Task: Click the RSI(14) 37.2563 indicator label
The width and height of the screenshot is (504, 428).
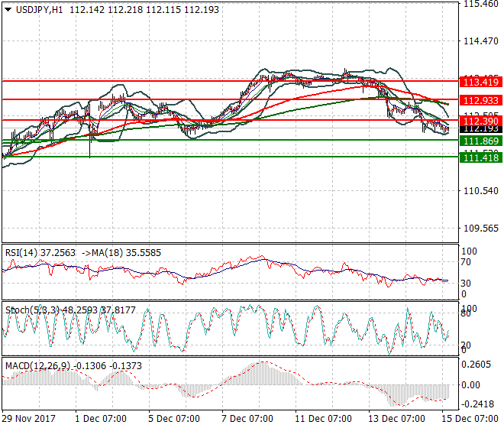Action: [40, 253]
